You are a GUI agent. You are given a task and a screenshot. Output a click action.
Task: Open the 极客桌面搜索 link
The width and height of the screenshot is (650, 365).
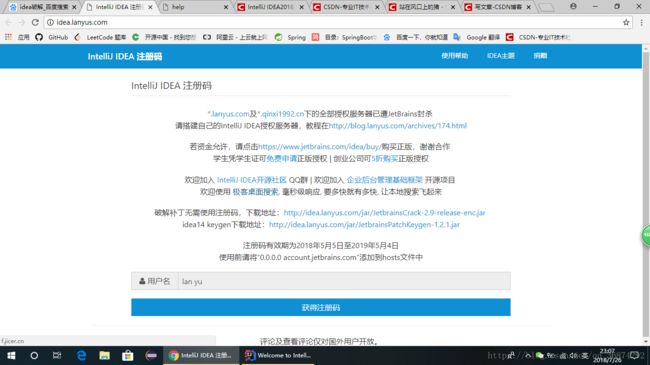point(255,192)
